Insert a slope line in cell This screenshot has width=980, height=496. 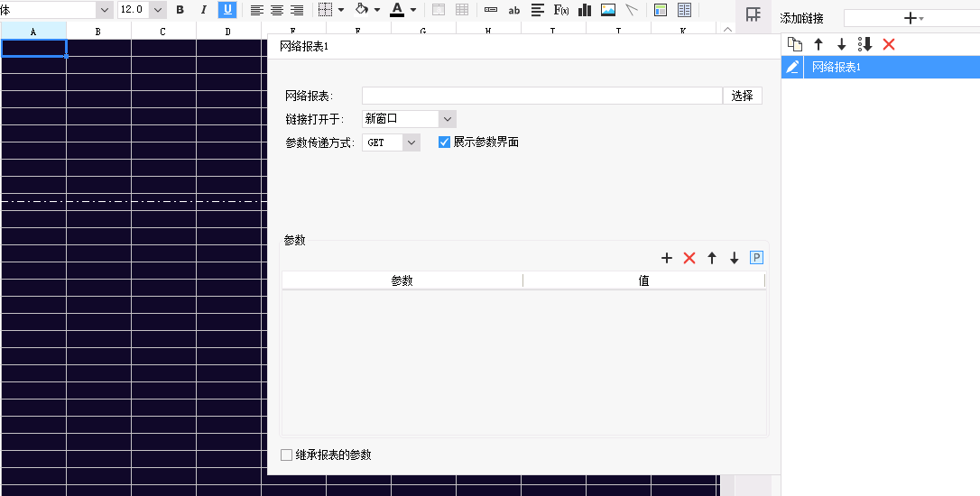(632, 10)
